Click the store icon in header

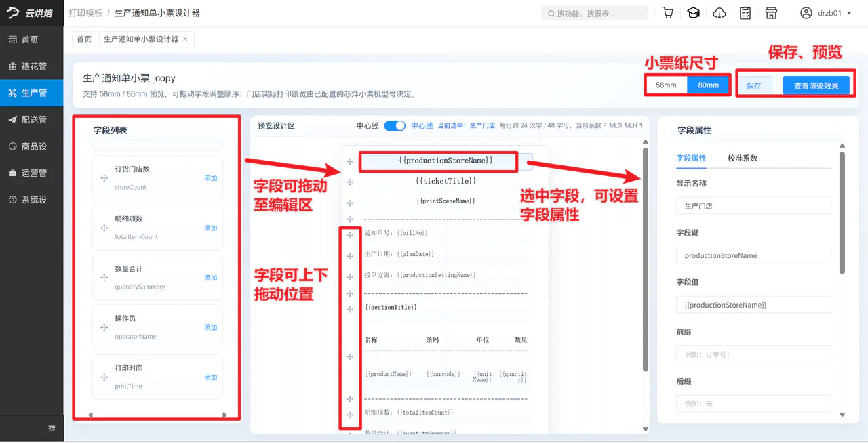(771, 13)
